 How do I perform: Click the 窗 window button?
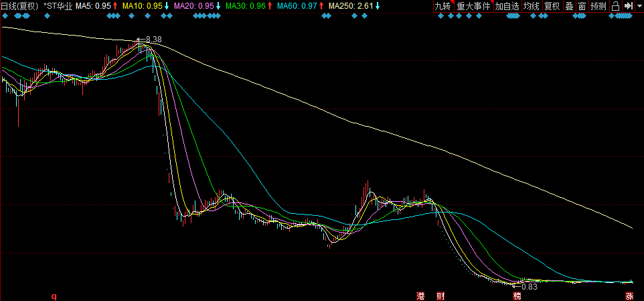582,6
